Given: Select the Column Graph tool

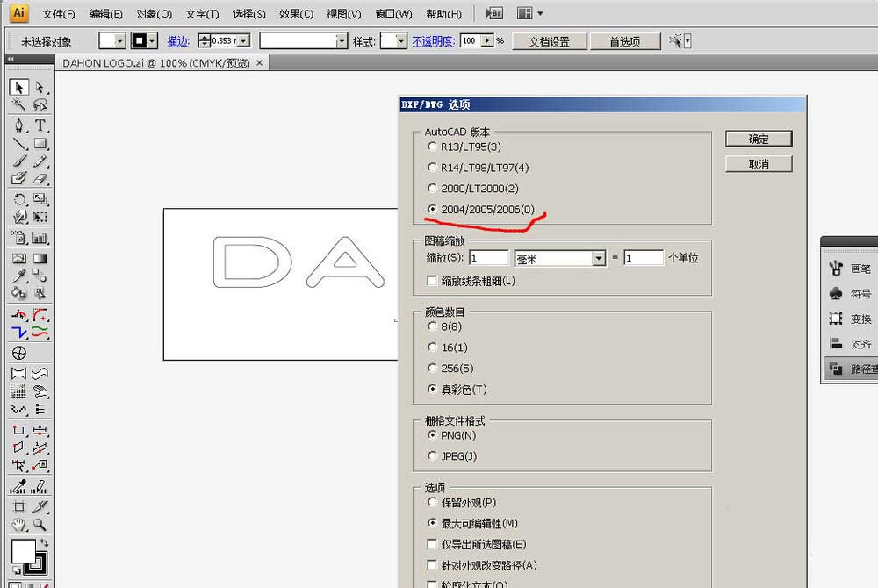Looking at the screenshot, I should click(x=40, y=238).
